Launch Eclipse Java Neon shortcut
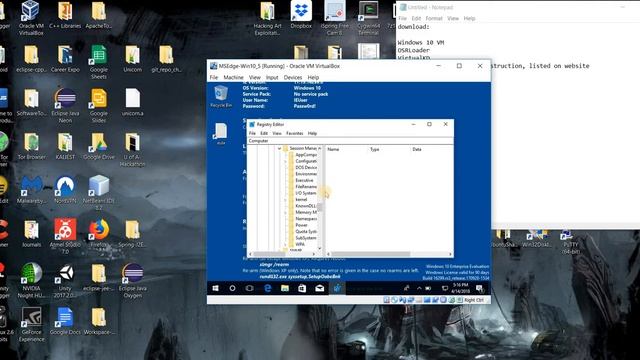Image resolution: width=640 pixels, height=360 pixels. point(65,106)
